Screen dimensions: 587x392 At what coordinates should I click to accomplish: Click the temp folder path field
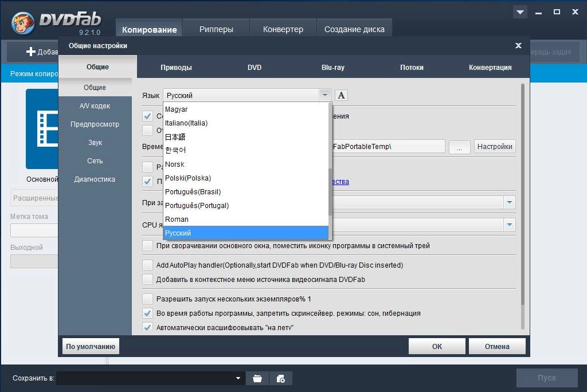[x=388, y=146]
